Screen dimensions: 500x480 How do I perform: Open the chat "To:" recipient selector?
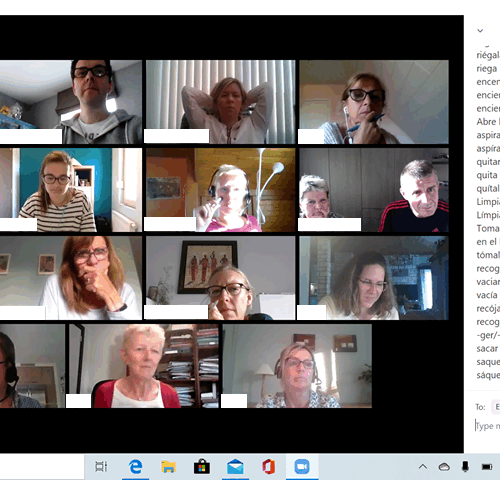[x=496, y=407]
